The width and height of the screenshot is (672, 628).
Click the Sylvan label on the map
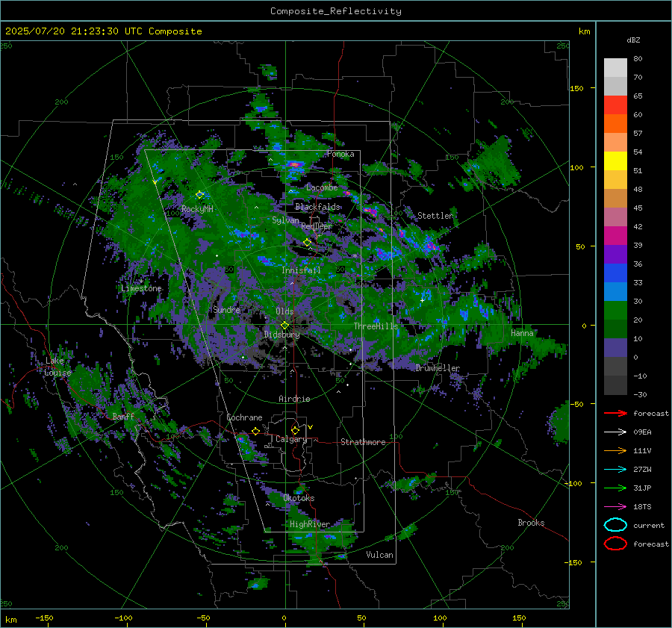[x=285, y=220]
